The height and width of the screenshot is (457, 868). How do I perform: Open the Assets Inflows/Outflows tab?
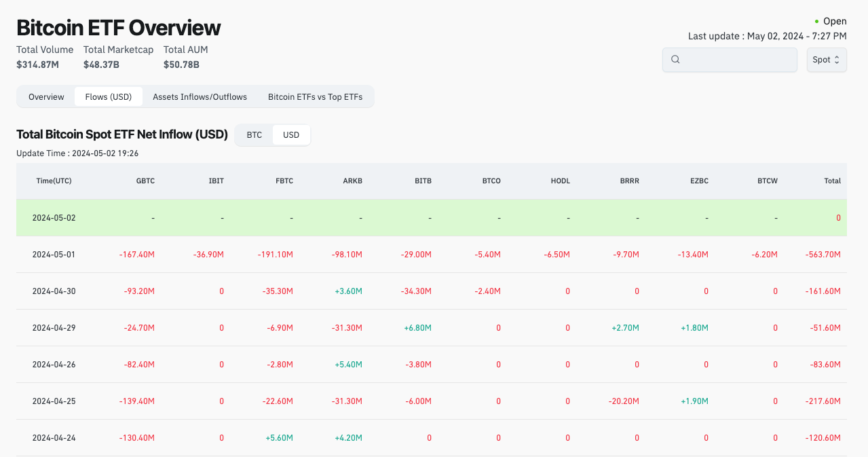coord(200,96)
